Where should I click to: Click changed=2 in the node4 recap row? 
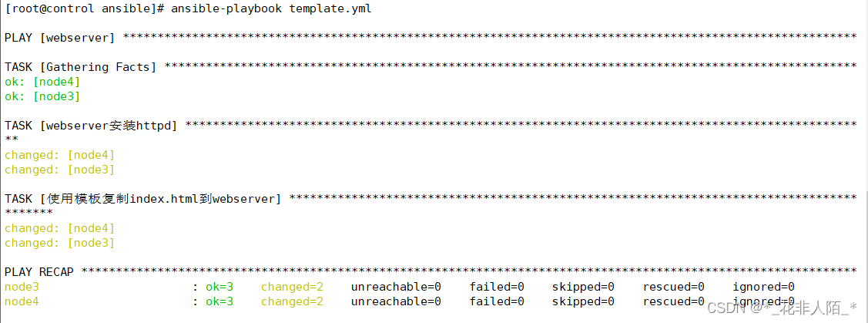[292, 301]
